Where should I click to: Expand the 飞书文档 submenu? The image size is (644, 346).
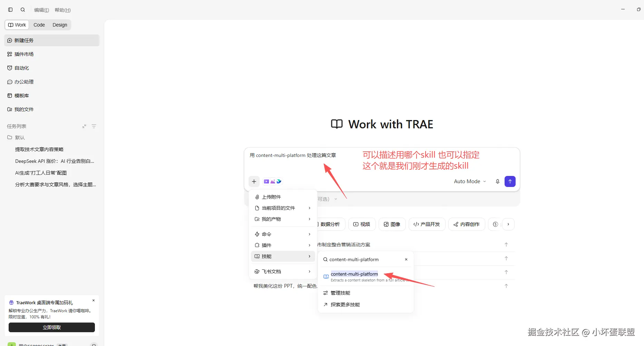pos(283,271)
